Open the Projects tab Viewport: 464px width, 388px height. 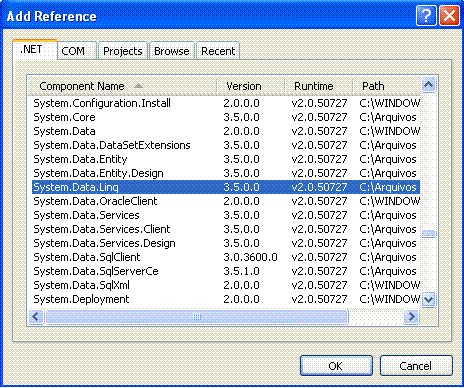tap(123, 51)
